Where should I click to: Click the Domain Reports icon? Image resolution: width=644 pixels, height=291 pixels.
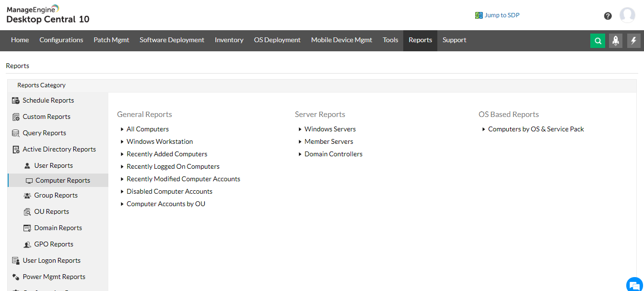click(x=27, y=228)
